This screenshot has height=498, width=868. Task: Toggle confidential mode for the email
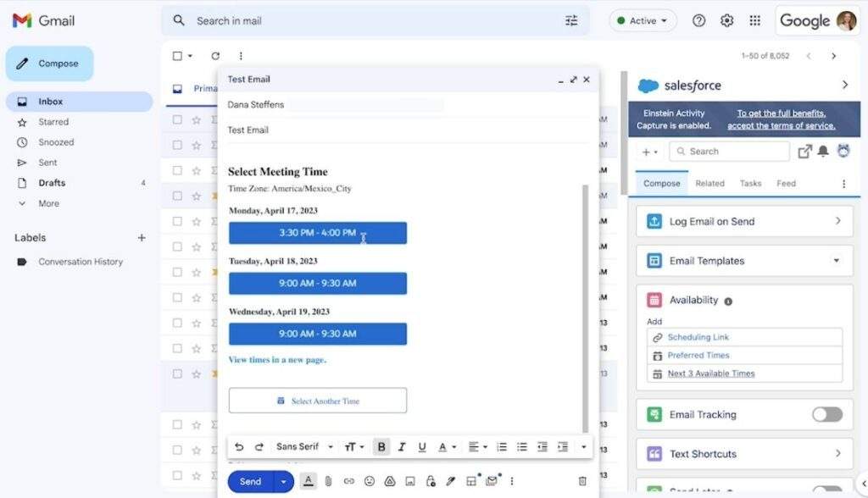[430, 481]
